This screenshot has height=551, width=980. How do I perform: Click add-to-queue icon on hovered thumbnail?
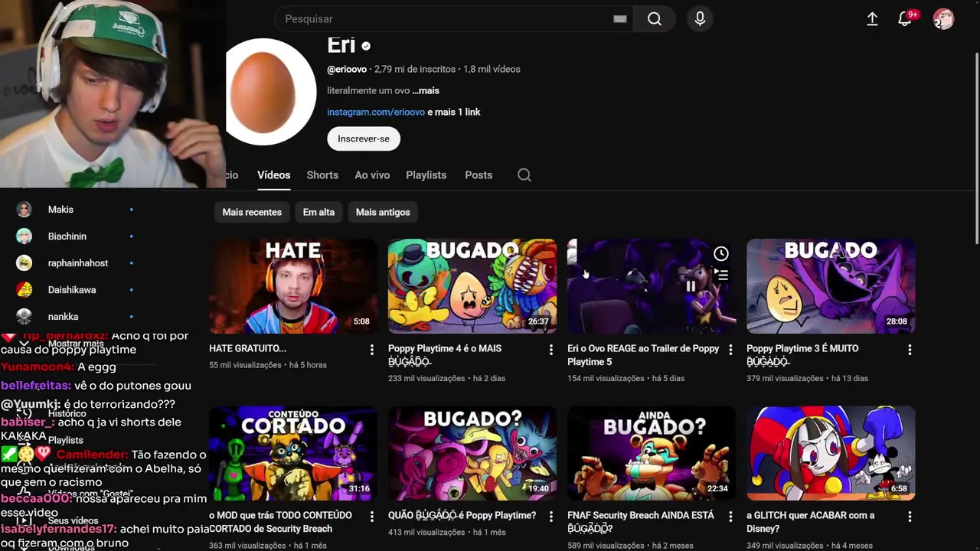[721, 274]
